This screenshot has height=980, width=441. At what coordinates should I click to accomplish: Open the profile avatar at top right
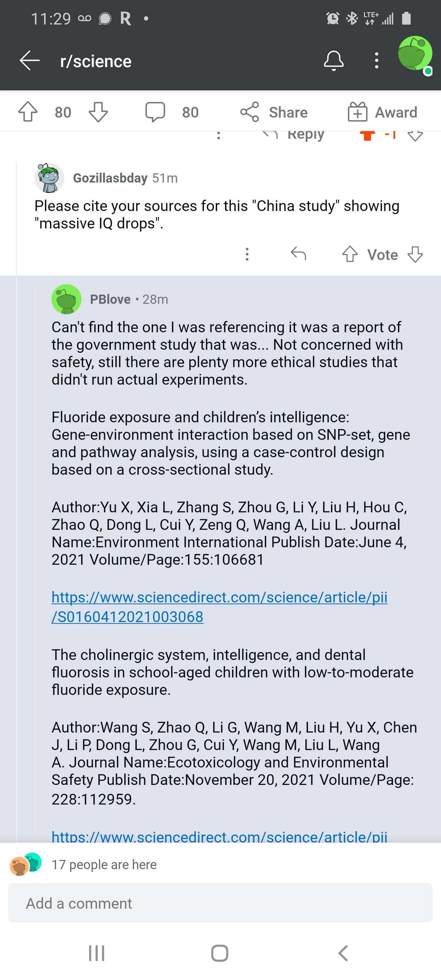pos(415,54)
